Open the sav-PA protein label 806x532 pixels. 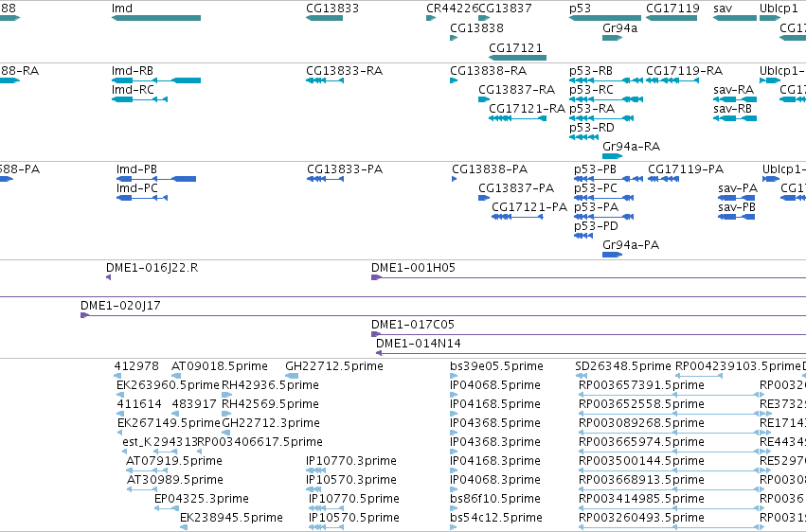(x=738, y=188)
